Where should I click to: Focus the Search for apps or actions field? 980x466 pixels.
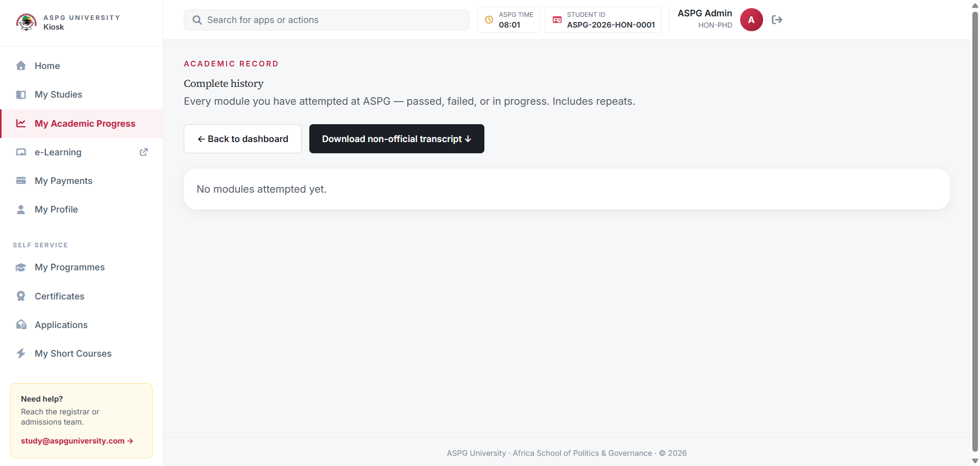point(327,20)
